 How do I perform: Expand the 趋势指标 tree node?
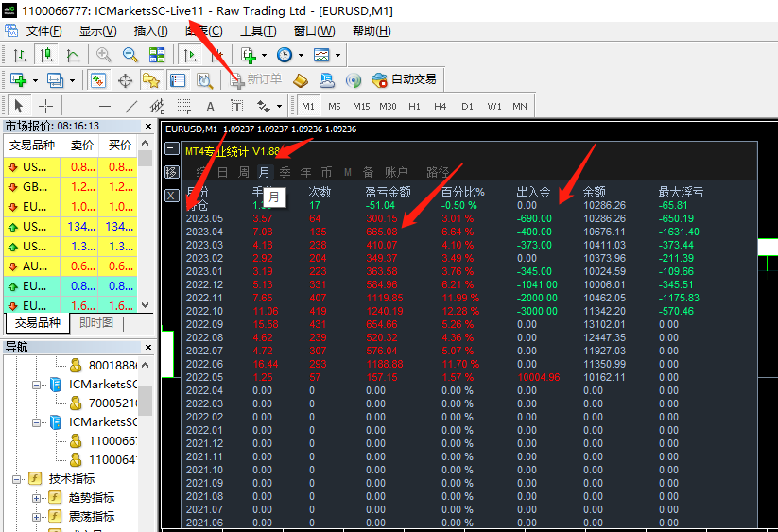click(x=36, y=498)
